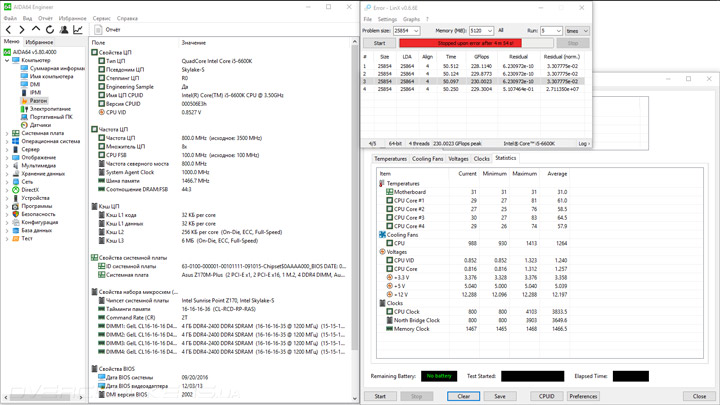Click the Log button in LinX status bar
This screenshot has width=720, height=405.
(583, 144)
